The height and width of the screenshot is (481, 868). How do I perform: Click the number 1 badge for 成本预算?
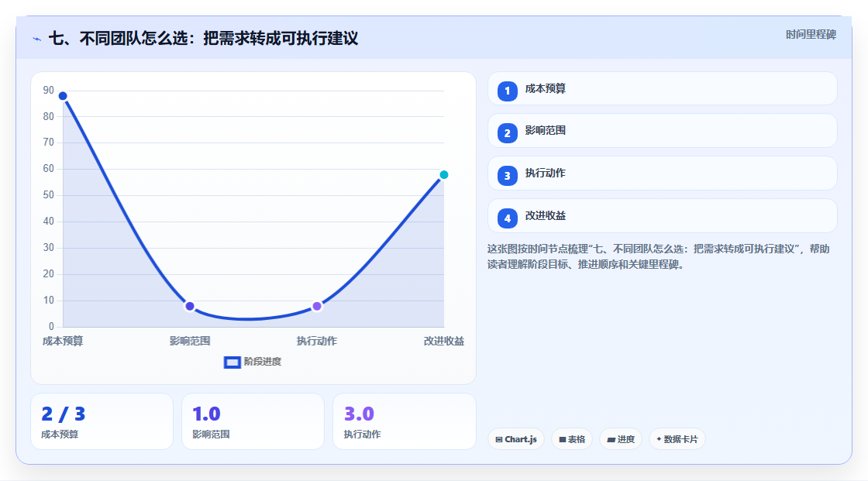coord(507,91)
